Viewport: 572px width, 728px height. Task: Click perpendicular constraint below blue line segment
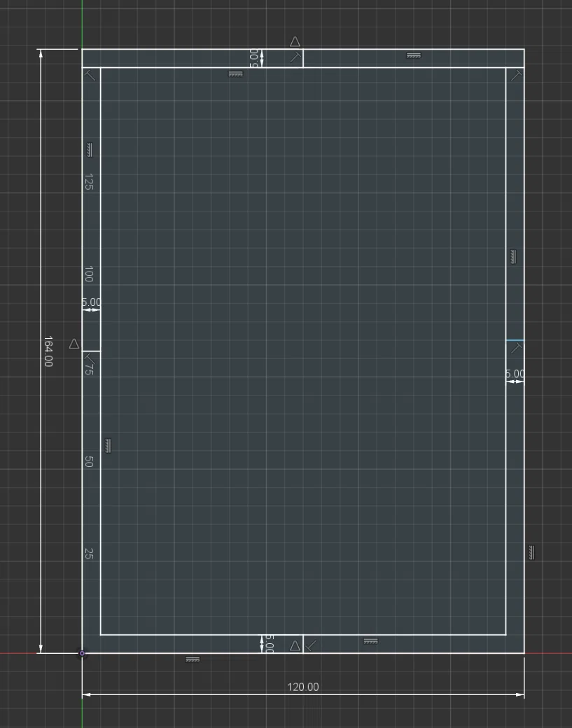(x=516, y=347)
